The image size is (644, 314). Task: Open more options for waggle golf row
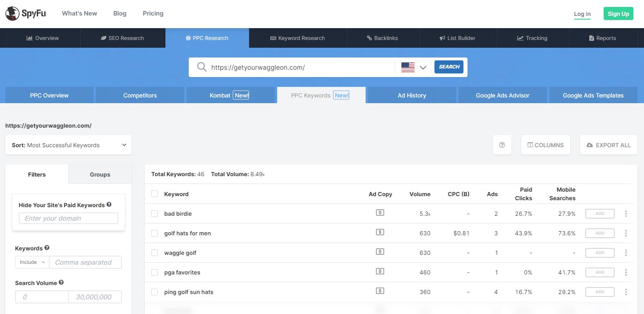click(x=626, y=253)
